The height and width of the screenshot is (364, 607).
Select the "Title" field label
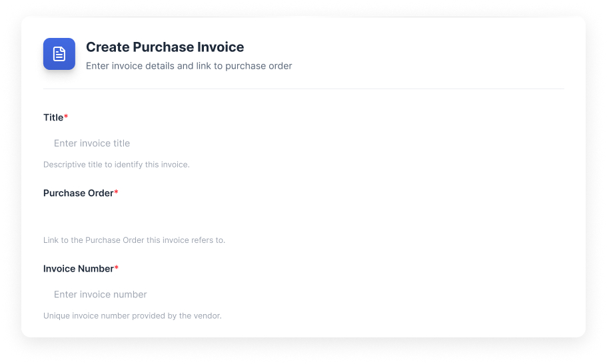tap(53, 118)
